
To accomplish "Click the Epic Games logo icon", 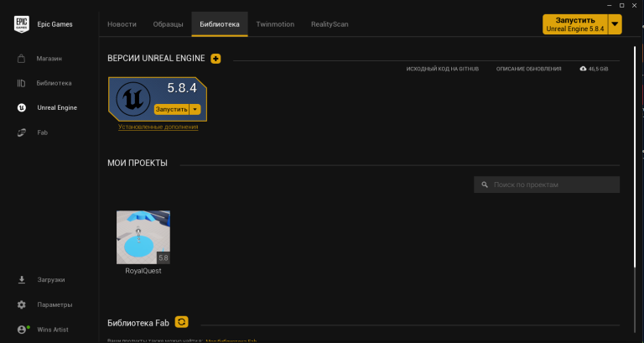I will pyautogui.click(x=21, y=24).
